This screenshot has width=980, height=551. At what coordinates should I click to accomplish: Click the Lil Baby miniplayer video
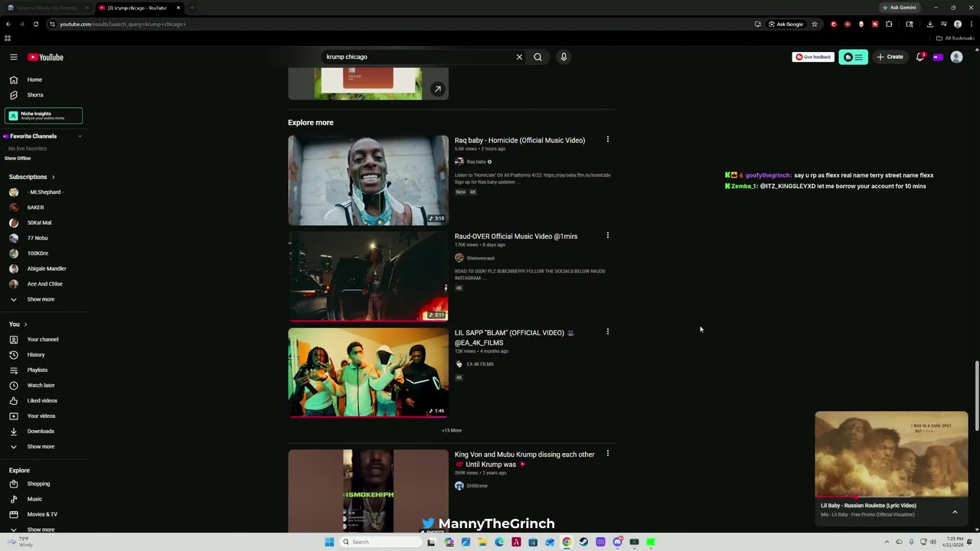point(891,455)
